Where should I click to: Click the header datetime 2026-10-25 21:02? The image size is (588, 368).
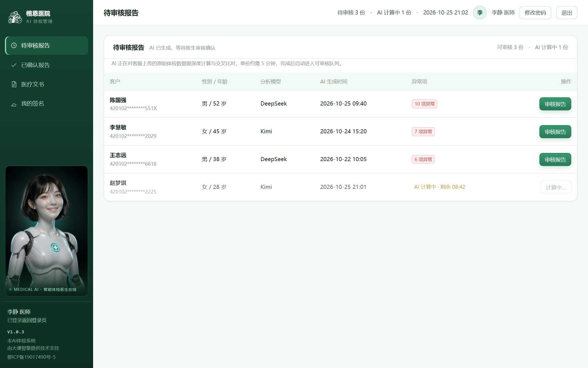[x=446, y=13]
